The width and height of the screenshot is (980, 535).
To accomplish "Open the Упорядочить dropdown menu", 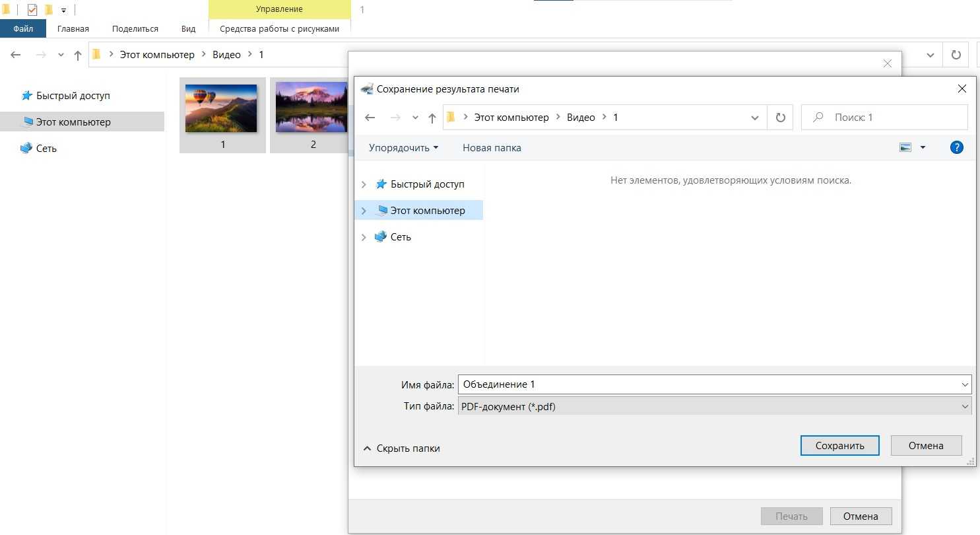I will click(403, 148).
